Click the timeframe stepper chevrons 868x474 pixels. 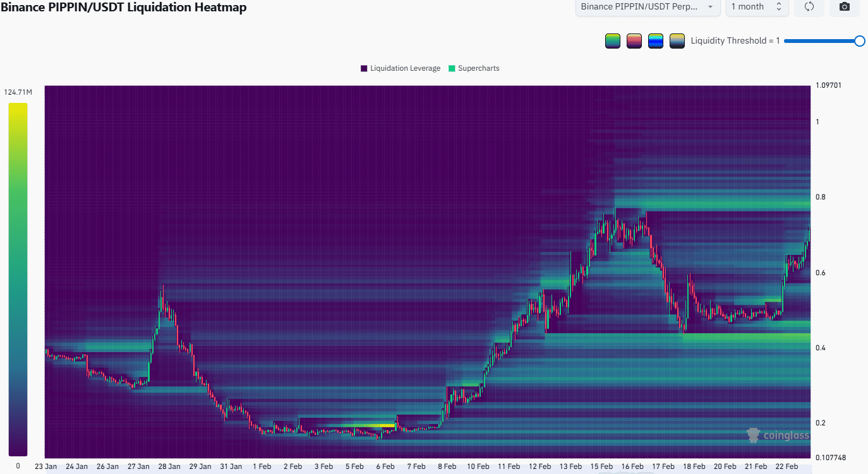point(778,7)
